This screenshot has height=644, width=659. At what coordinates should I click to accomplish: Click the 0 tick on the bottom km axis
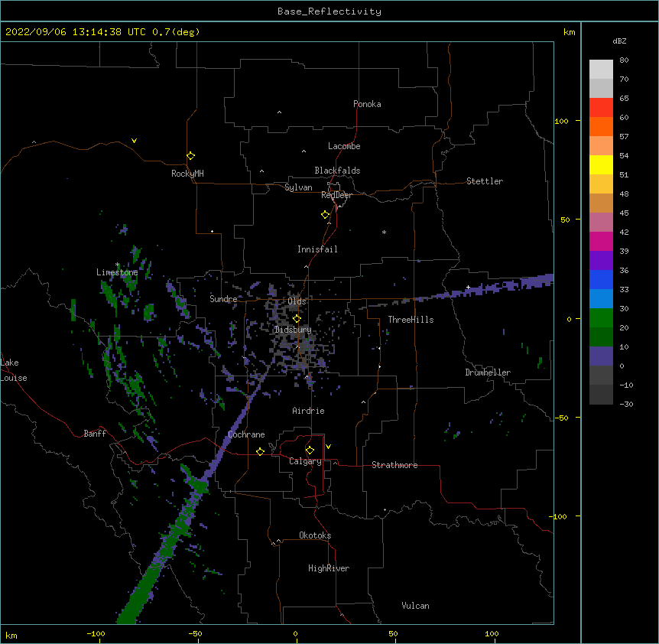pos(295,633)
